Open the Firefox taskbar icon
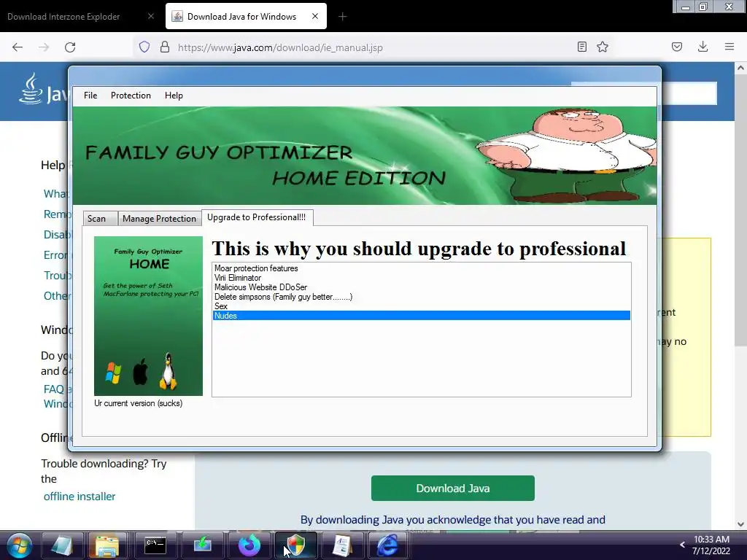 [249, 545]
